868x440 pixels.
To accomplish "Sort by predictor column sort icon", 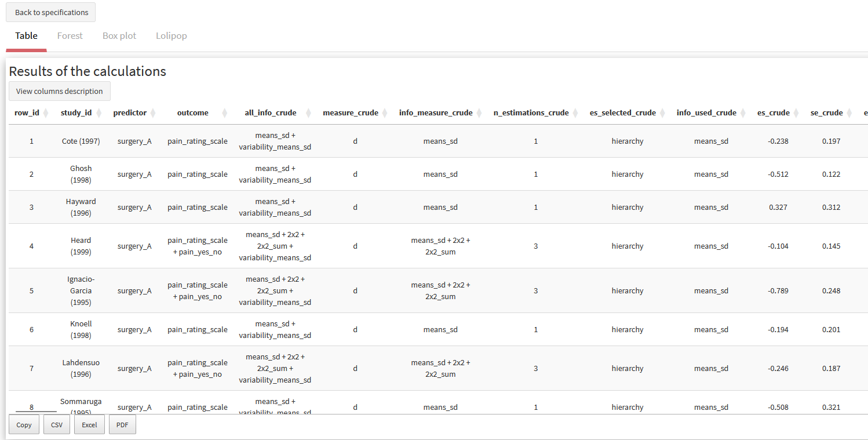I will point(153,113).
